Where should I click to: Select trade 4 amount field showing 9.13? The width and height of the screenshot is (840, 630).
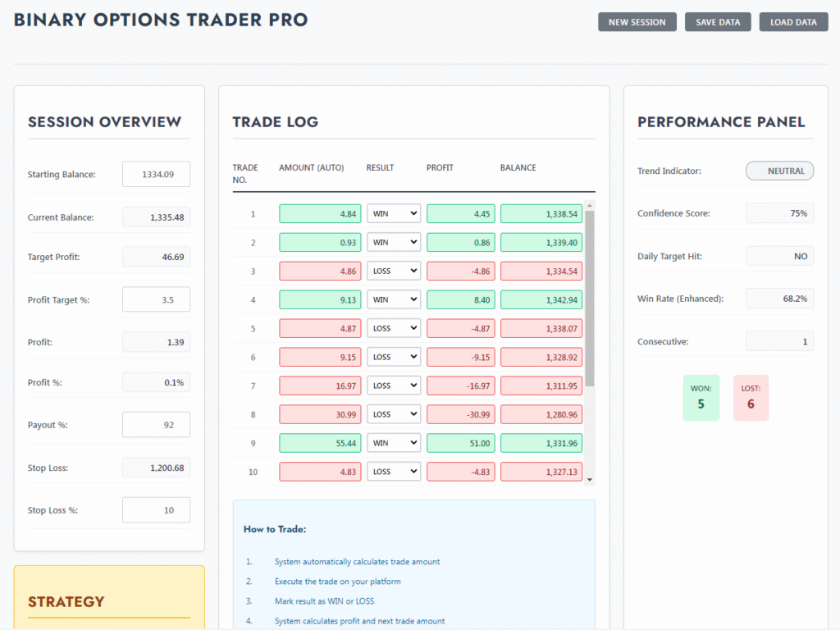tap(320, 300)
